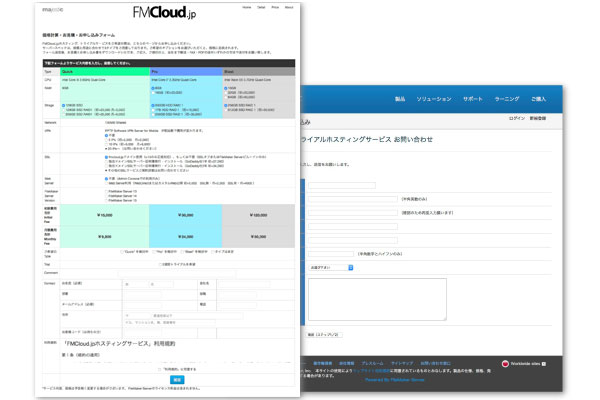This screenshot has height=400, width=600.
Task: Click the メールアドレス input field in the Contact section
Action: tap(142, 305)
